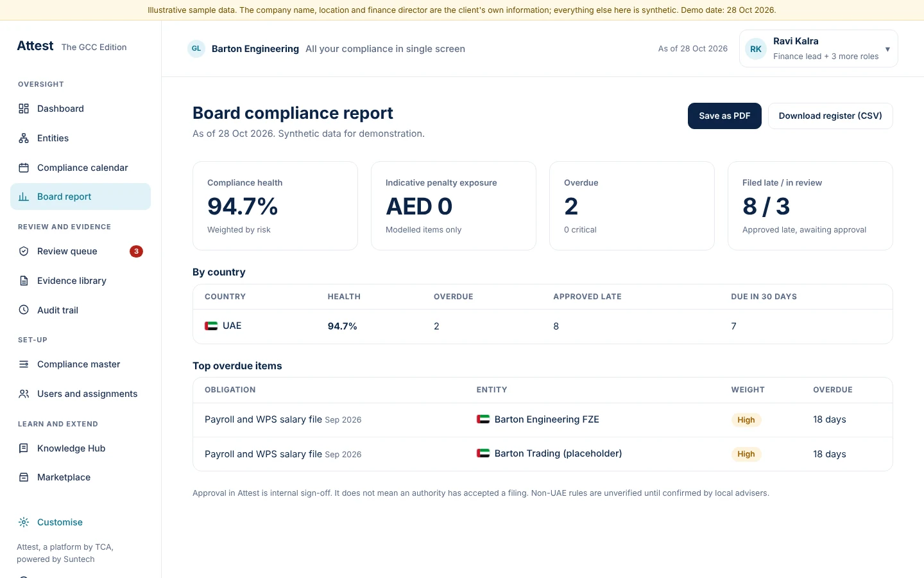Click the Compliance calendar icon
Image resolution: width=924 pixels, height=578 pixels.
(24, 168)
